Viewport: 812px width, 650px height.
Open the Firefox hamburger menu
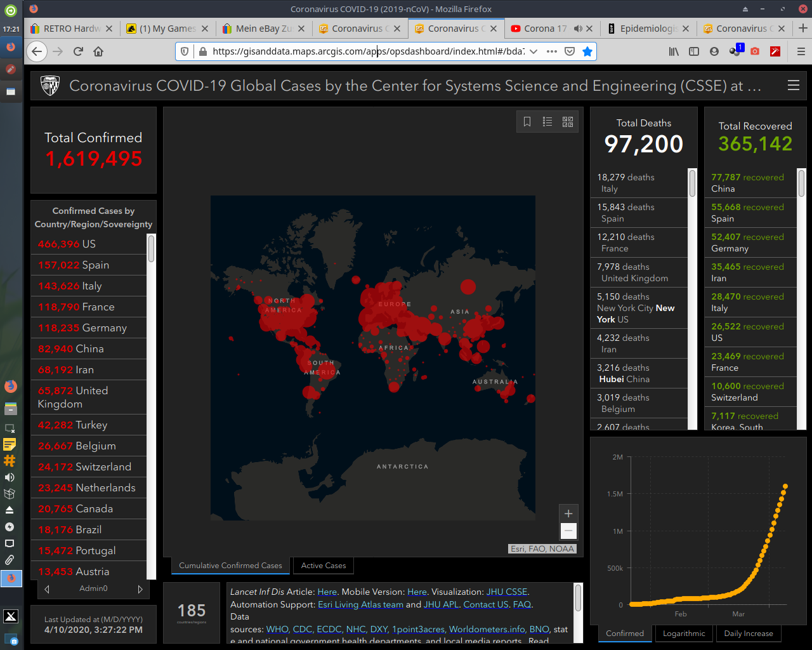tap(801, 51)
